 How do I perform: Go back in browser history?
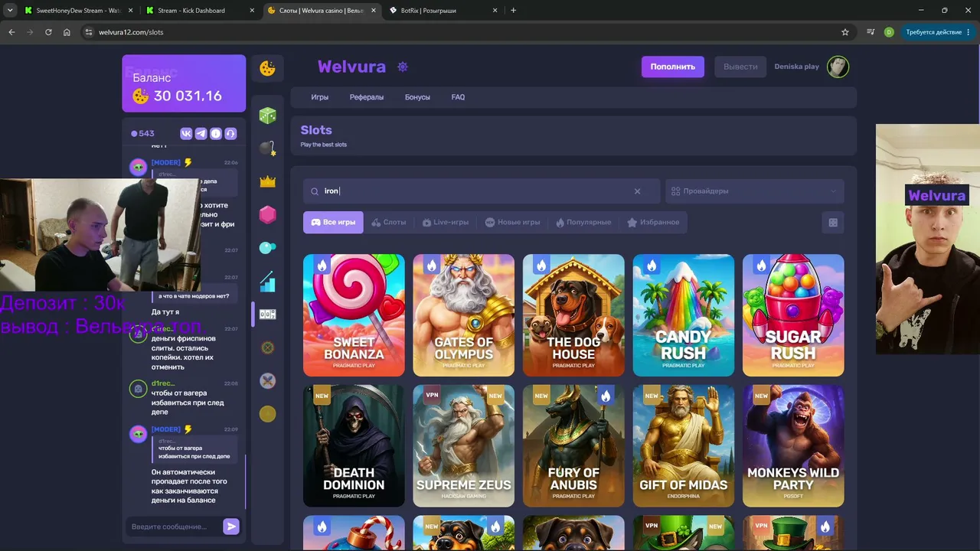11,32
